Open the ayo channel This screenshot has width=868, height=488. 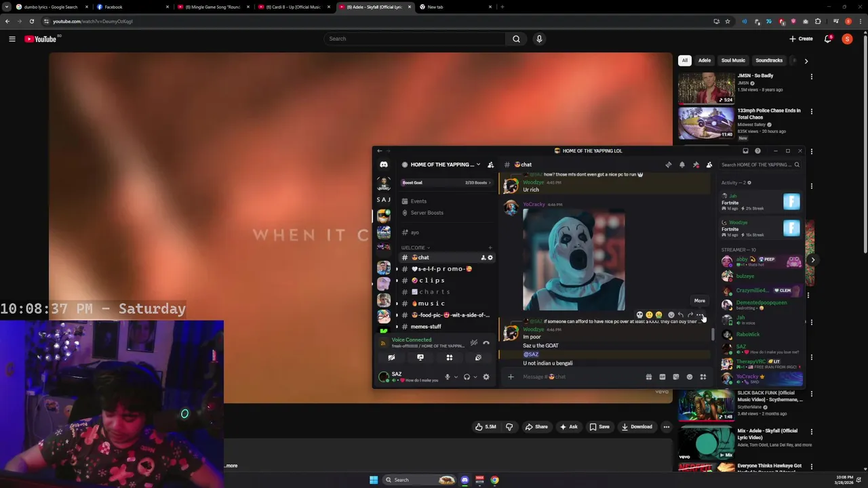click(447, 232)
